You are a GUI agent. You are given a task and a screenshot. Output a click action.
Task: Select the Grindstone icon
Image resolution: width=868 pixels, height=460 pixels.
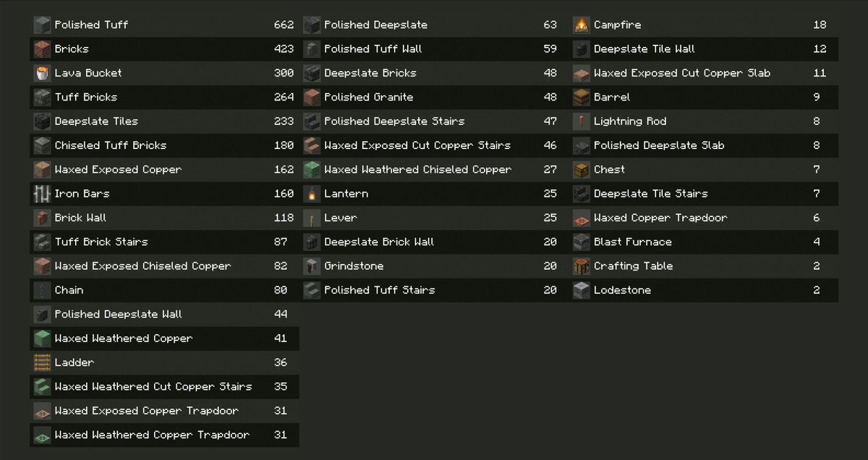tap(312, 266)
